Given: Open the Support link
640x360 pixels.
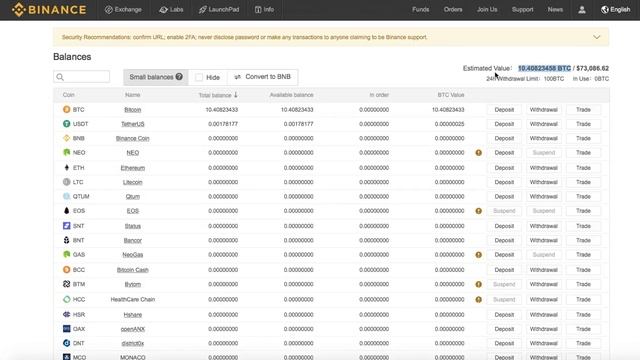Looking at the screenshot, I should click(522, 9).
